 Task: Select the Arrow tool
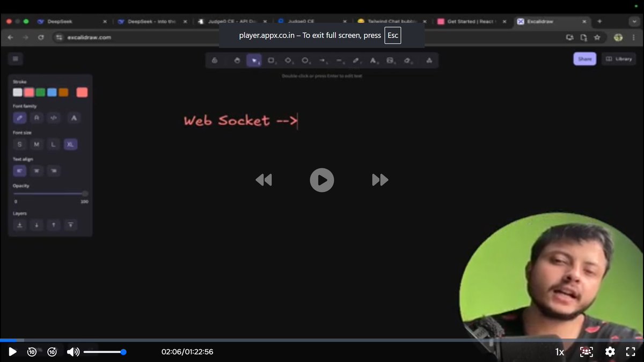323,60
